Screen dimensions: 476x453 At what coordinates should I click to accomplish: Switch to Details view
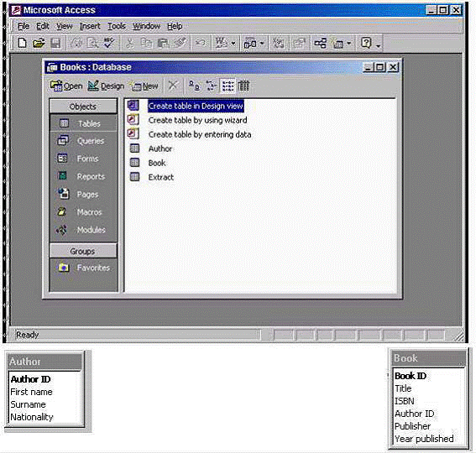[x=243, y=86]
